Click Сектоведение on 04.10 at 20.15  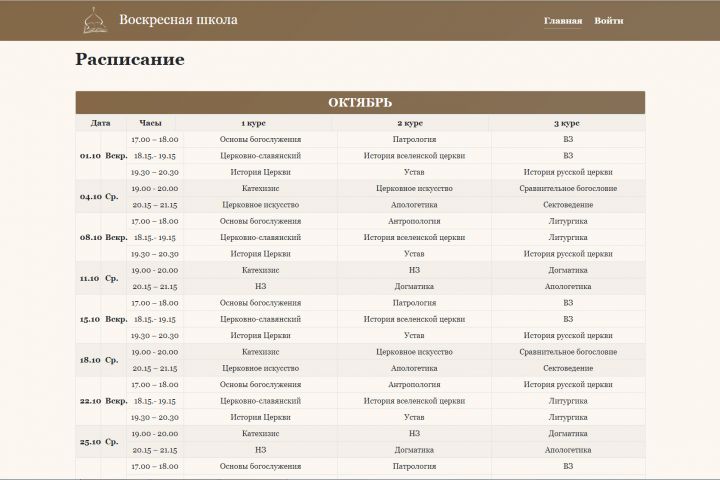[x=568, y=205]
